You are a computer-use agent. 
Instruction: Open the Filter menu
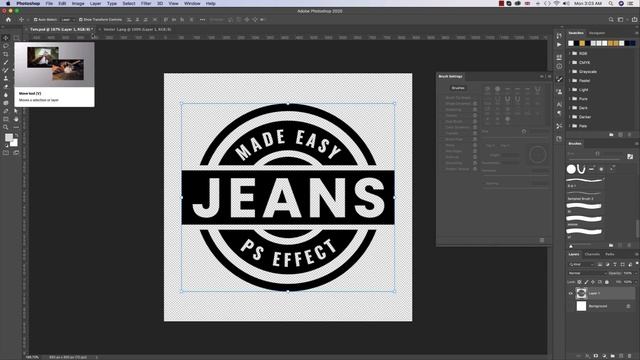point(146,3)
